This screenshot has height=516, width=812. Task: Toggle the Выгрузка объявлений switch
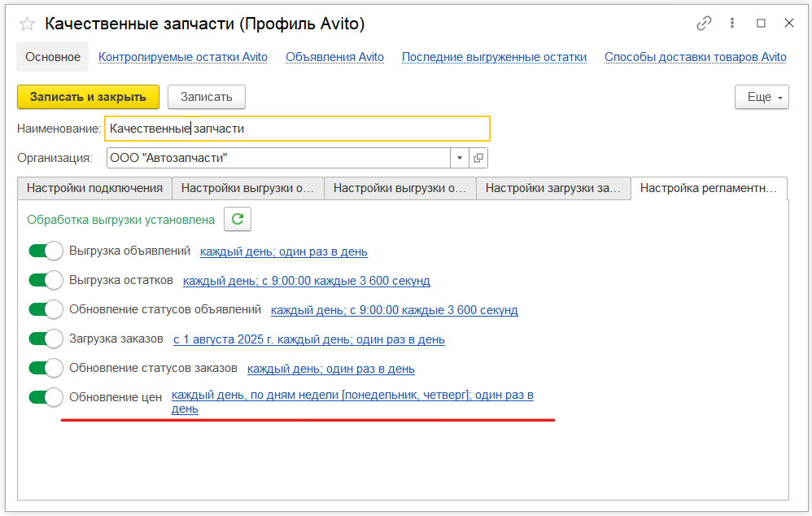46,251
